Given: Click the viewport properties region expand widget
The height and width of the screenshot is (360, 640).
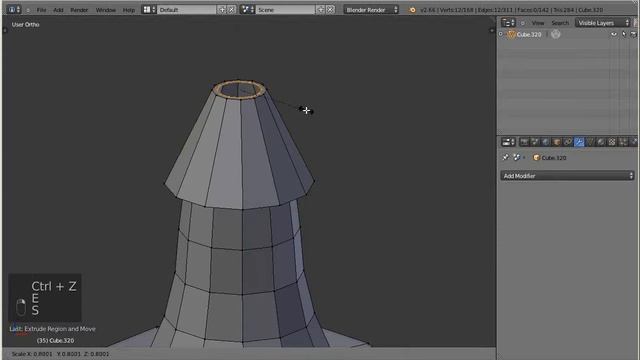Looking at the screenshot, I should (x=491, y=30).
